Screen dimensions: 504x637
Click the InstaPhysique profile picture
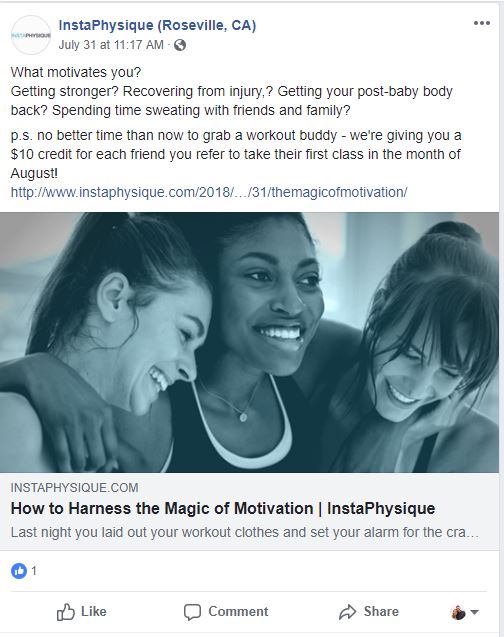[x=31, y=35]
